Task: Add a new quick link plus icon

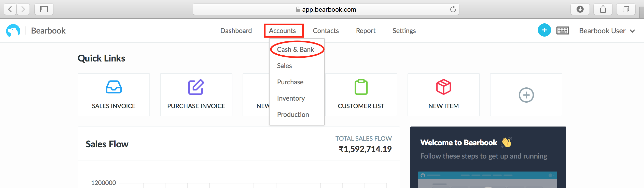Action: point(526,95)
